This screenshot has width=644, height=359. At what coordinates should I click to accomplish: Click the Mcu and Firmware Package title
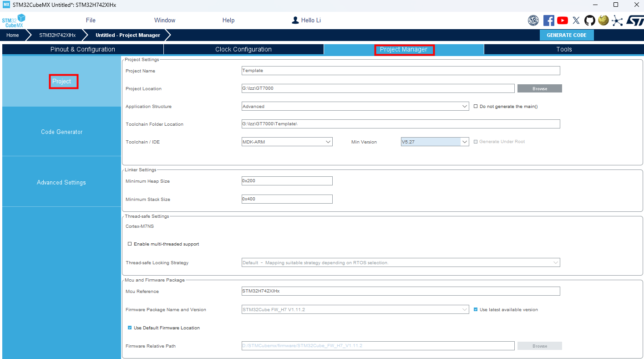tap(155, 280)
